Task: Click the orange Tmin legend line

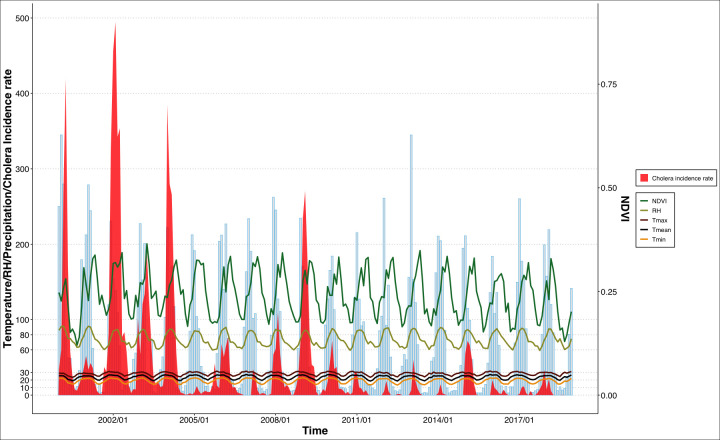Action: (644, 239)
